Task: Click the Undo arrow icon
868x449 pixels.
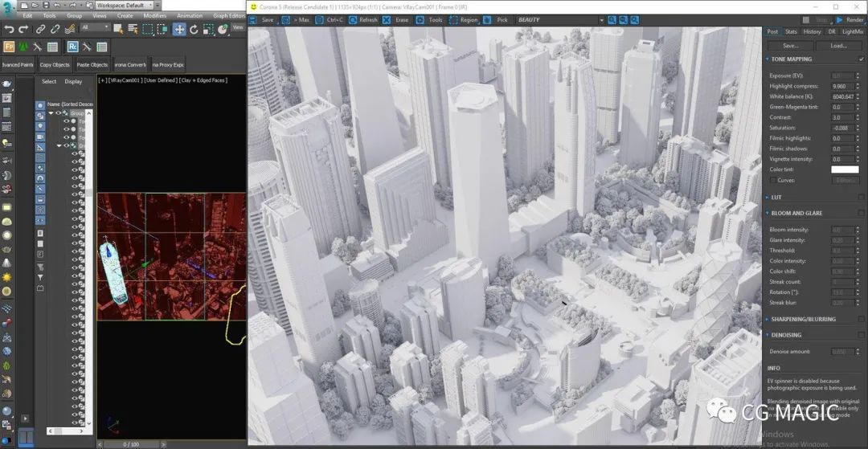Action: 8,29
